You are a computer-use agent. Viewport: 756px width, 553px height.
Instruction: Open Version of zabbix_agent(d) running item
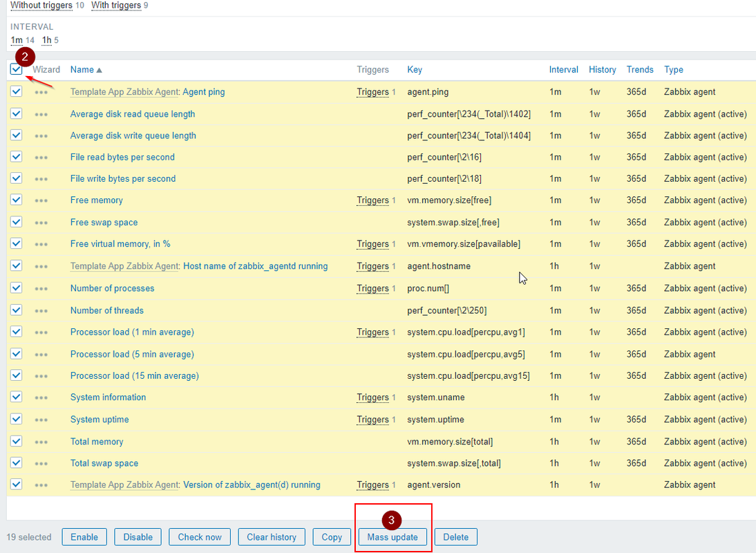pos(252,485)
